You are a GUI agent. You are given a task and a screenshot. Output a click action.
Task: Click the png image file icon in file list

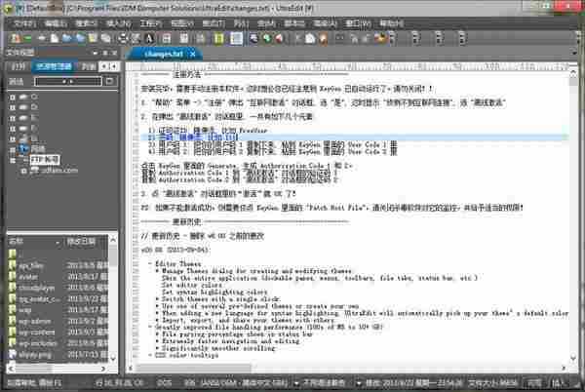tap(12, 354)
